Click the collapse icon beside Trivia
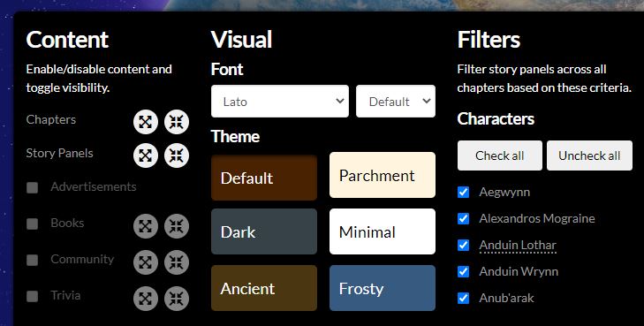Screen dimensions: 644x326 click(177, 299)
